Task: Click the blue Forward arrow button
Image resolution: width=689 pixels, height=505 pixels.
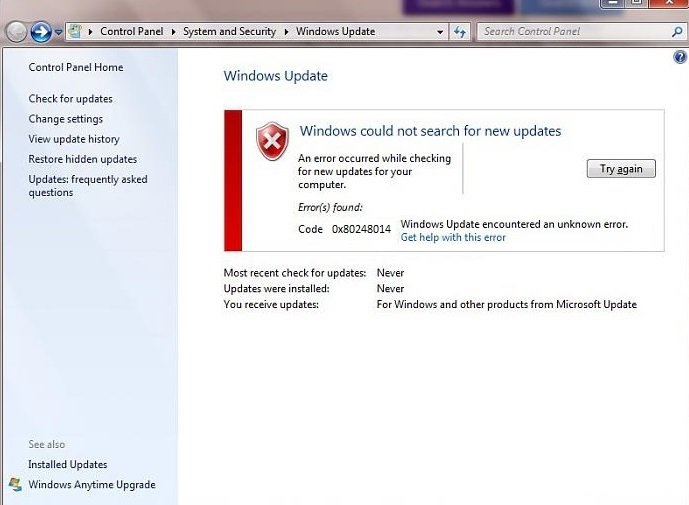Action: pos(41,32)
